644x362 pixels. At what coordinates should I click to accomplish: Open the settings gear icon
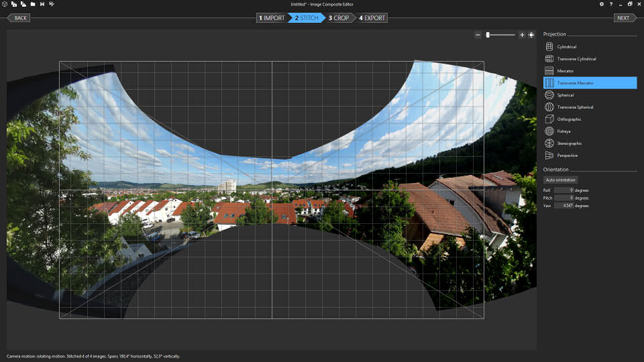[601, 4]
